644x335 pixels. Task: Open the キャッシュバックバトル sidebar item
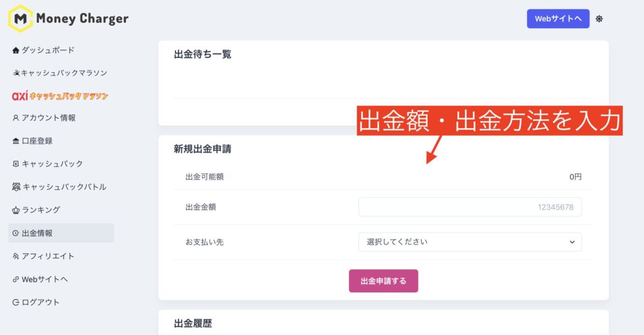[x=59, y=187]
